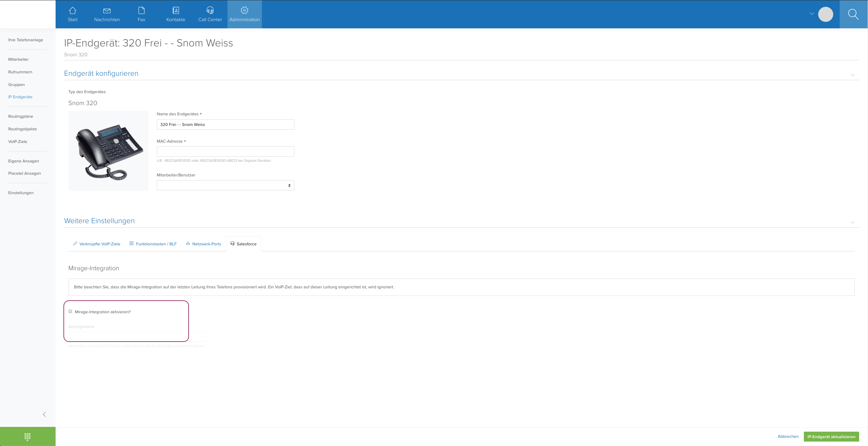Switch to Funktionstasten / BLF tab
Viewport: 868px width, 446px height.
[153, 244]
